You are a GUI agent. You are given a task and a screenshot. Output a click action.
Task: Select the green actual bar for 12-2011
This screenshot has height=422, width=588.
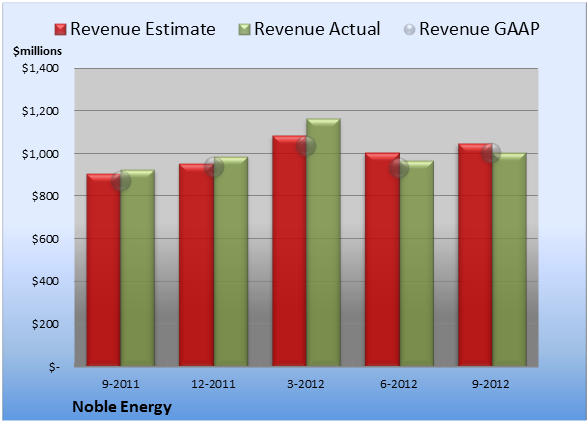click(x=231, y=261)
